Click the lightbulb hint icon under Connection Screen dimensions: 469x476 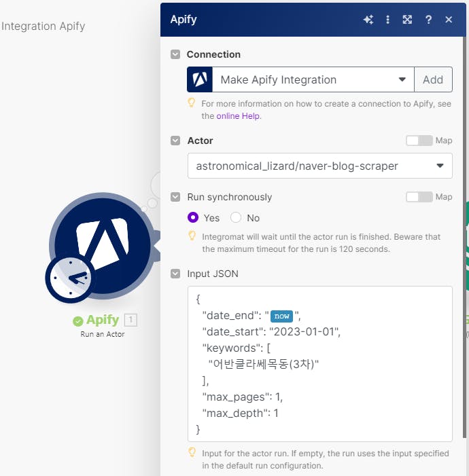192,103
